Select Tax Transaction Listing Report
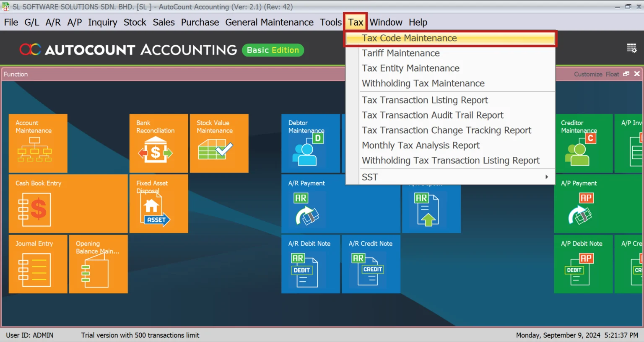 [x=425, y=100]
